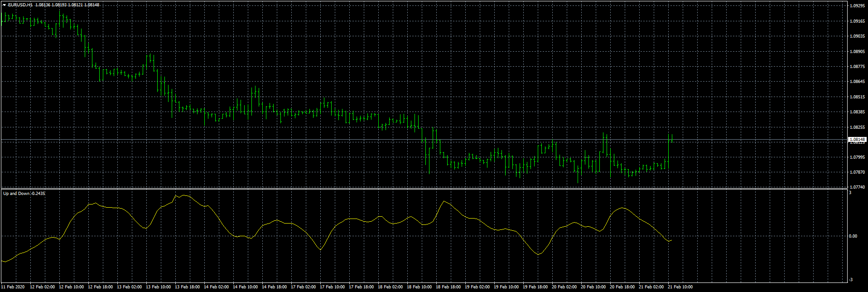Click price scale value 1.08385
Screen dimensions: 868x292
pyautogui.click(x=858, y=112)
